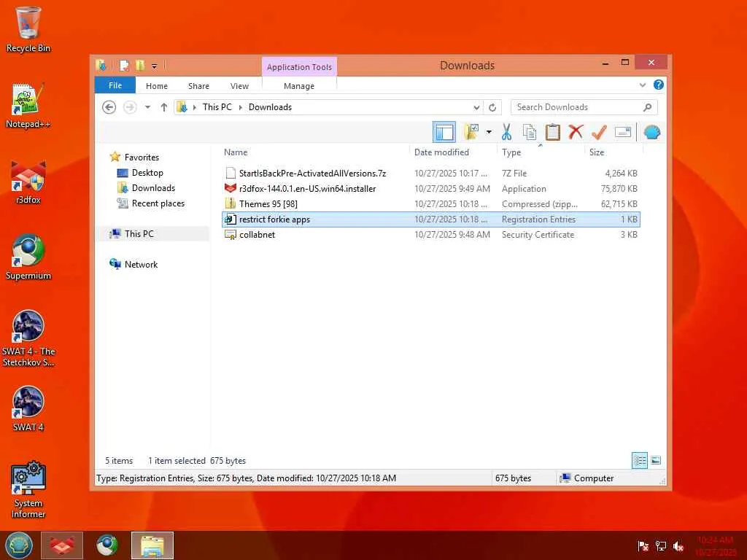The image size is (747, 560).
Task: Click the network tray icon
Action: coord(661,545)
